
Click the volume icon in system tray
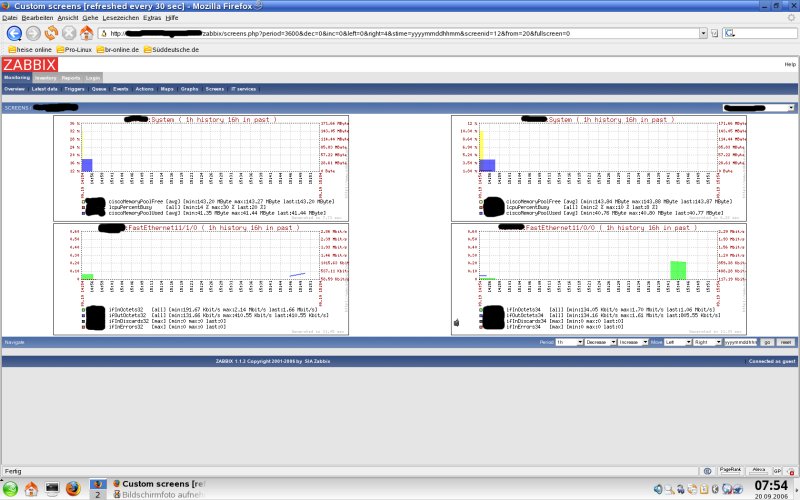coord(658,489)
